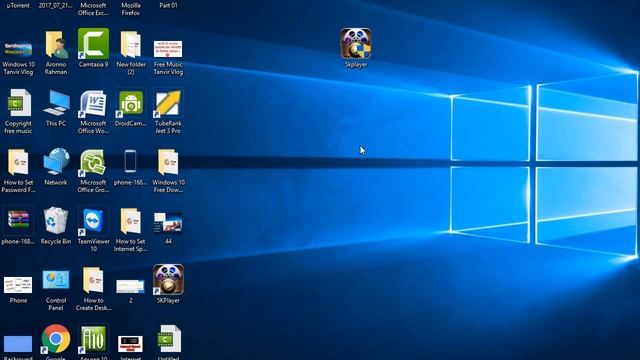640x360 pixels.
Task: Select the TeamViewer 10 shortcut
Action: pos(93,221)
